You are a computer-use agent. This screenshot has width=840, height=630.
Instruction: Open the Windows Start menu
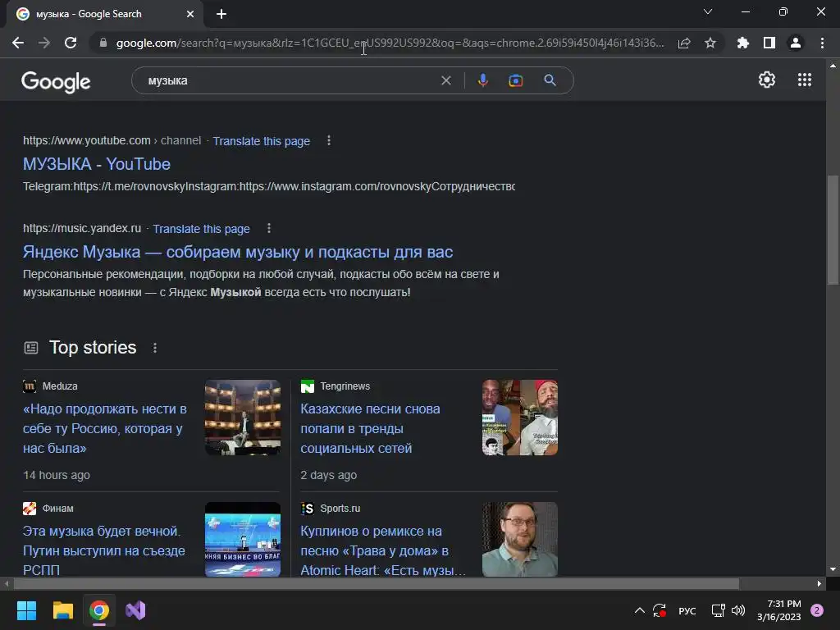26,610
